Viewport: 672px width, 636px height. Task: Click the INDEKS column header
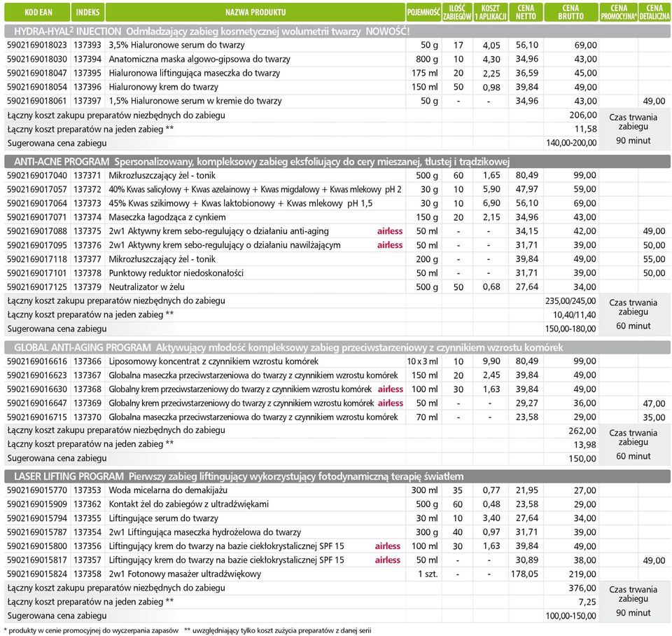pos(87,12)
